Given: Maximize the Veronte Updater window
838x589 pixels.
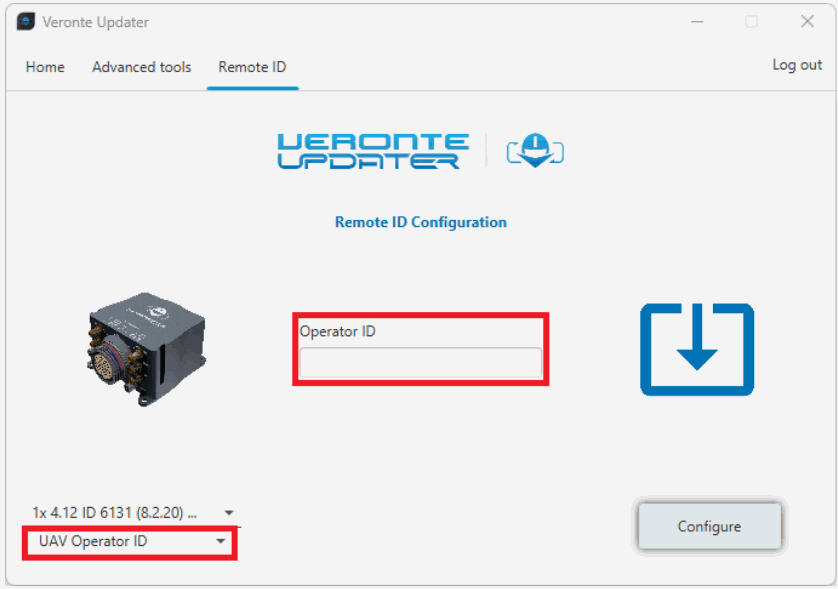Looking at the screenshot, I should 751,22.
